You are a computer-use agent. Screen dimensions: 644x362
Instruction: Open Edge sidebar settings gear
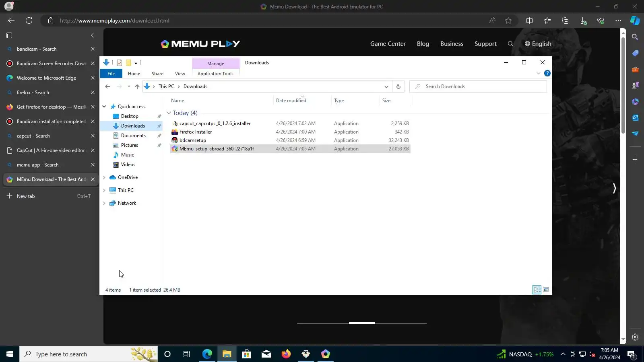(635, 337)
